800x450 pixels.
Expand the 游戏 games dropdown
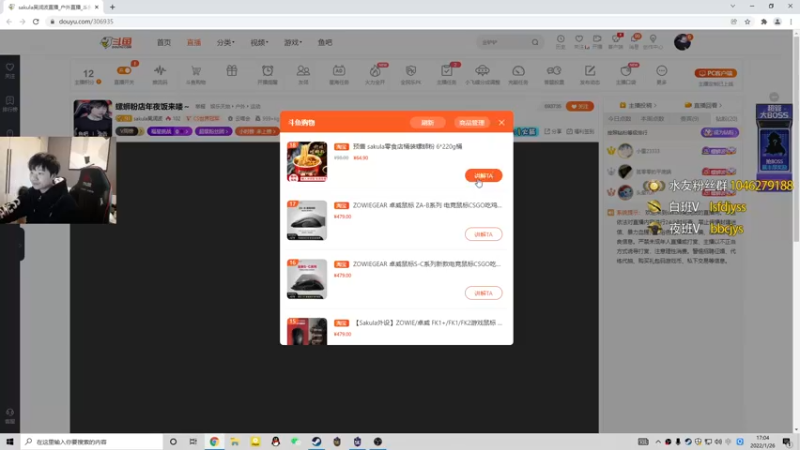tap(293, 42)
